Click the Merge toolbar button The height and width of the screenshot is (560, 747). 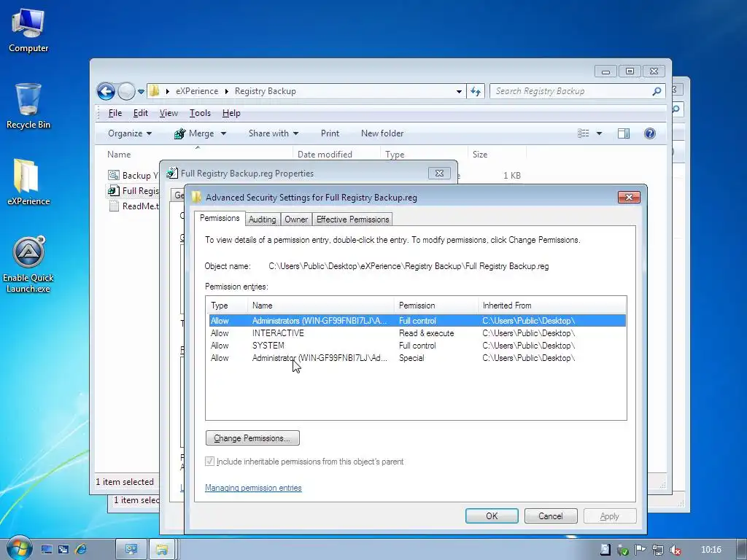tap(194, 133)
